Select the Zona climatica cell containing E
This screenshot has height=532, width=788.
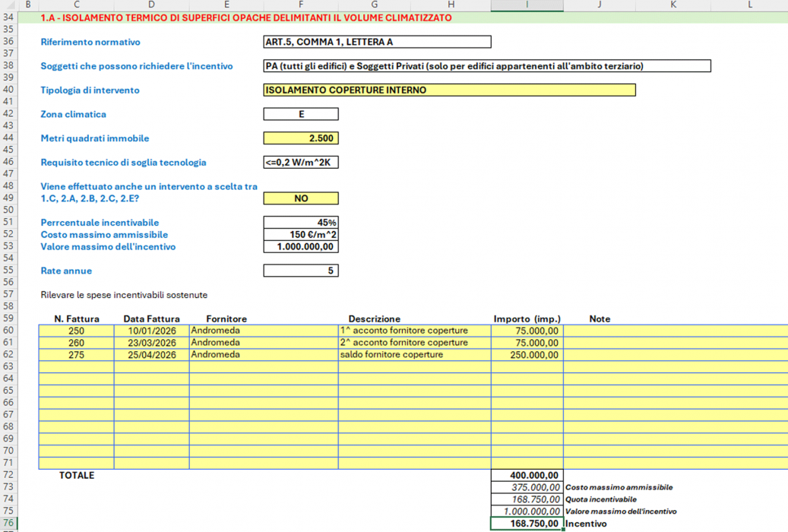[x=301, y=115]
